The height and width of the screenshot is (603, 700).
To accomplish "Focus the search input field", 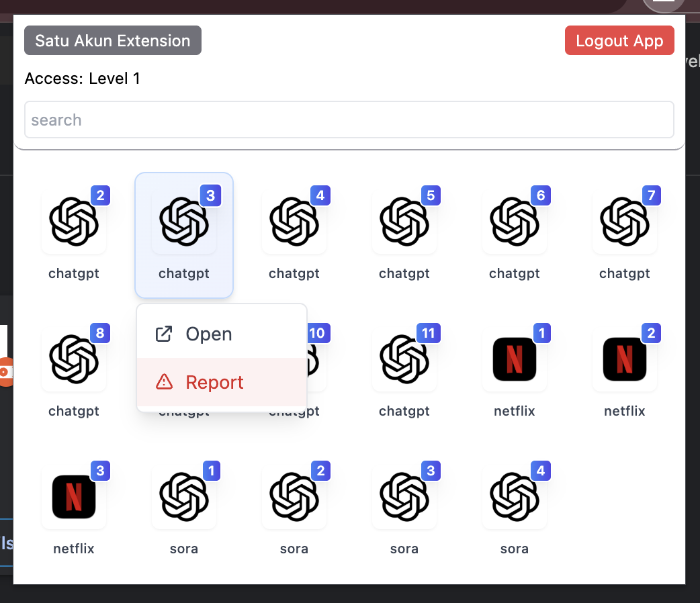I will (349, 120).
